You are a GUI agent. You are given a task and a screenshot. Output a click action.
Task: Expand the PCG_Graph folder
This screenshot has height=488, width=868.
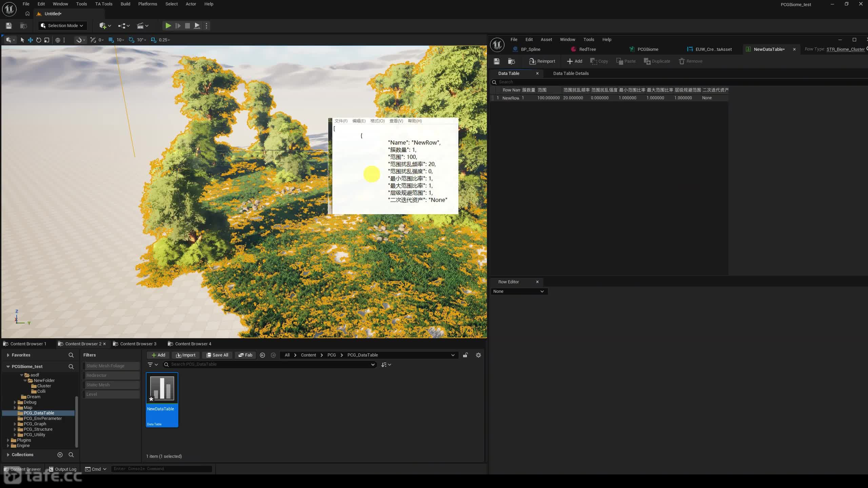(x=15, y=424)
